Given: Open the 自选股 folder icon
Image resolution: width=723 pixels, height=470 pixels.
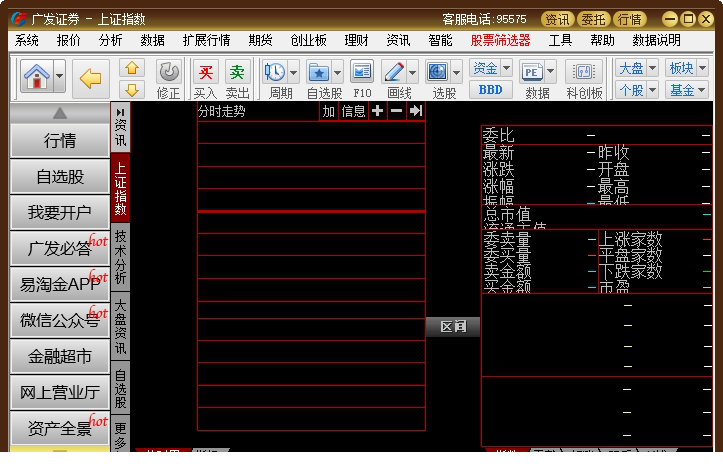Looking at the screenshot, I should (319, 72).
